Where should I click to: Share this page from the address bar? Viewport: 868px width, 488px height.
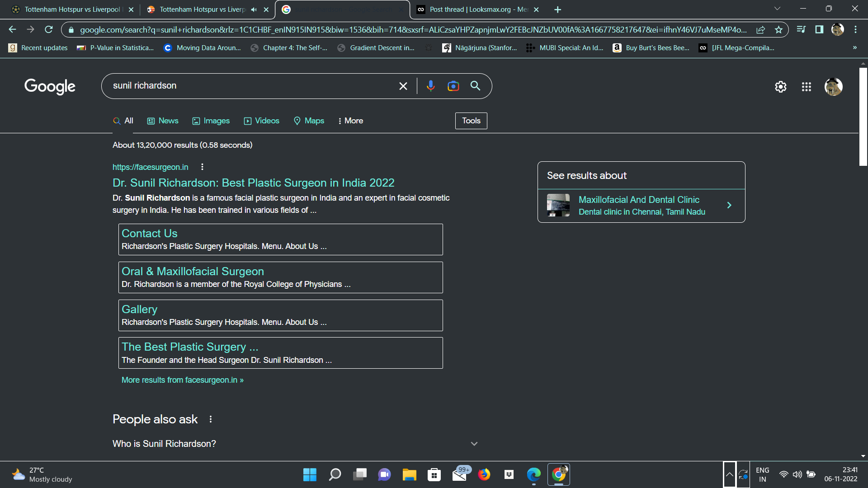point(761,30)
